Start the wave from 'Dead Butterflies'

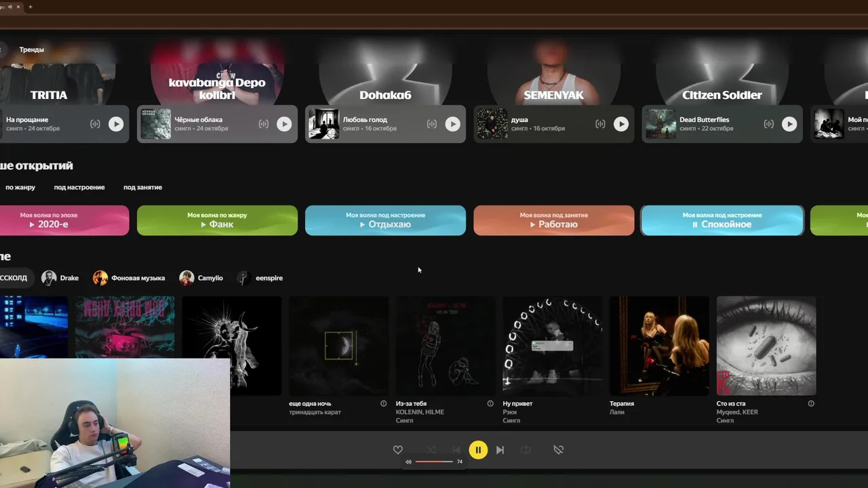click(x=768, y=124)
